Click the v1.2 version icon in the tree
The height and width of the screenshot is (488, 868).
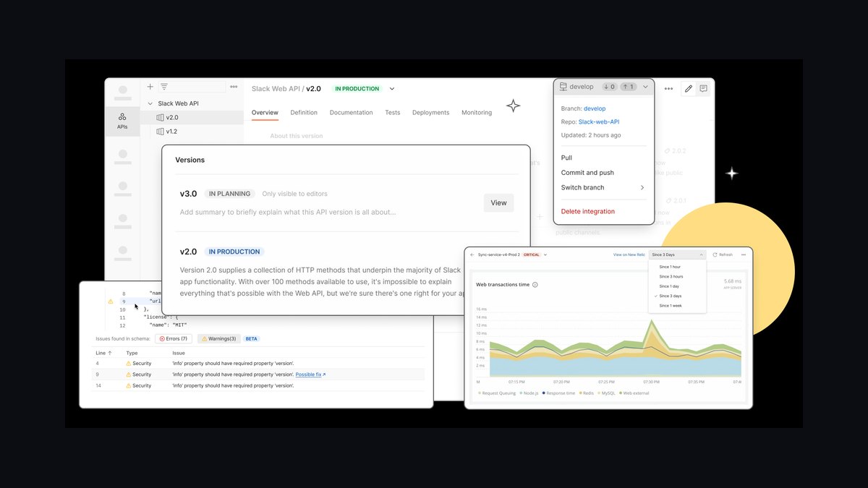(161, 132)
